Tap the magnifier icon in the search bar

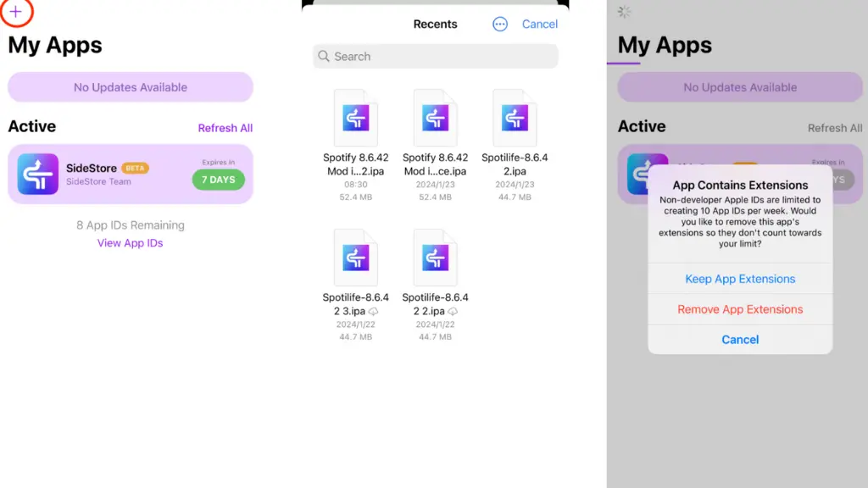tap(324, 56)
